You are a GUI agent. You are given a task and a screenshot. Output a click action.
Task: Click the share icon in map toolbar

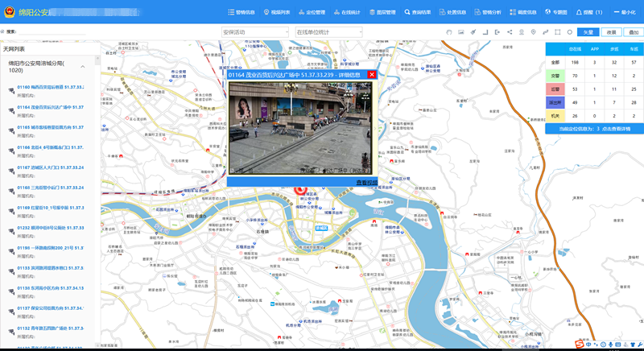tap(510, 32)
